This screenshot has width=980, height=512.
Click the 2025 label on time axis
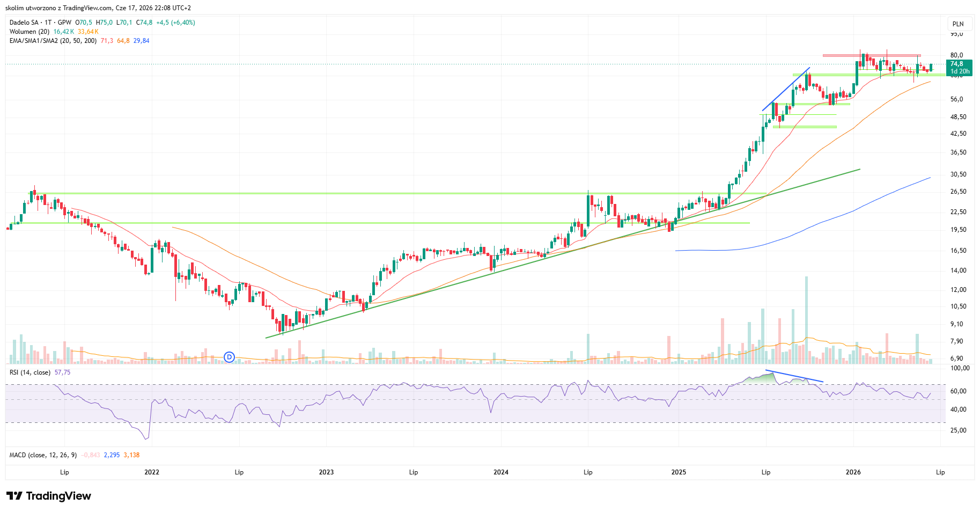pyautogui.click(x=679, y=472)
